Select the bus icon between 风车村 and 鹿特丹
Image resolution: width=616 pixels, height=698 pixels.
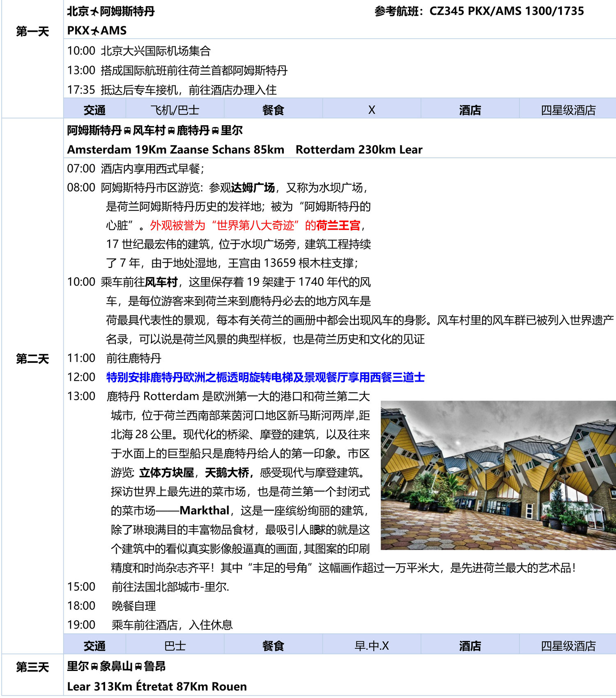click(171, 131)
